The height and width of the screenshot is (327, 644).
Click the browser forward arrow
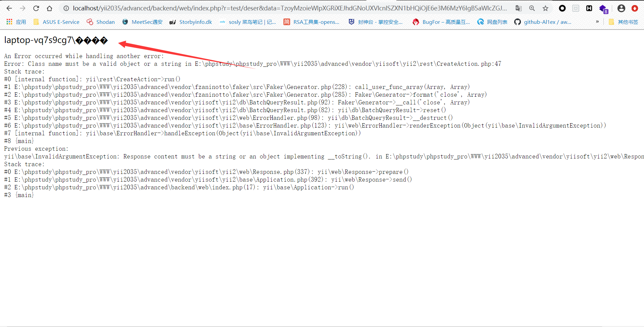pos(22,8)
